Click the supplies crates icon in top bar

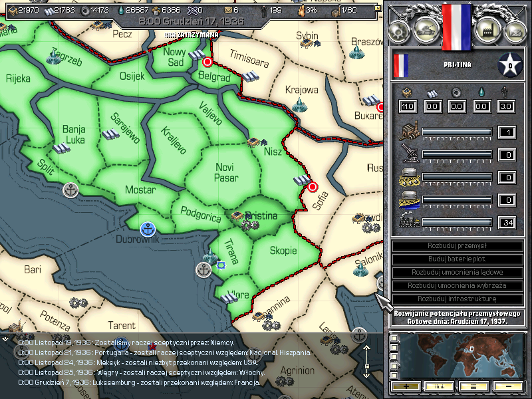(156, 11)
